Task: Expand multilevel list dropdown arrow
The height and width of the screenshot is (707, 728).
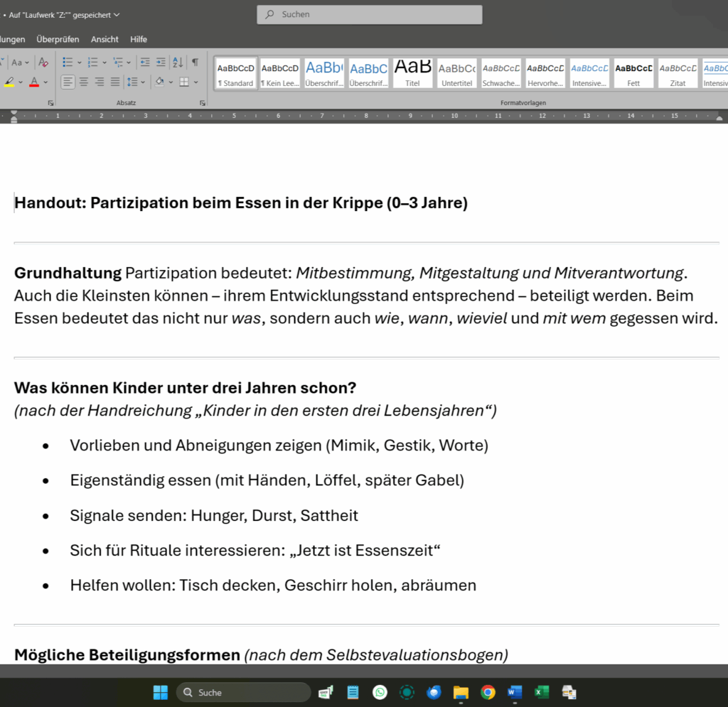Action: (129, 63)
